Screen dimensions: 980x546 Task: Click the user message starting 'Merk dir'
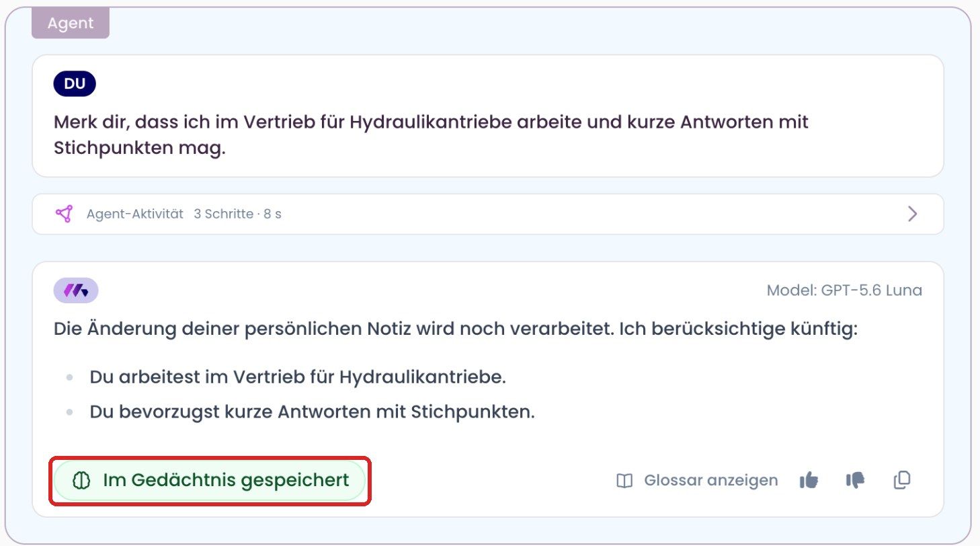tap(431, 135)
